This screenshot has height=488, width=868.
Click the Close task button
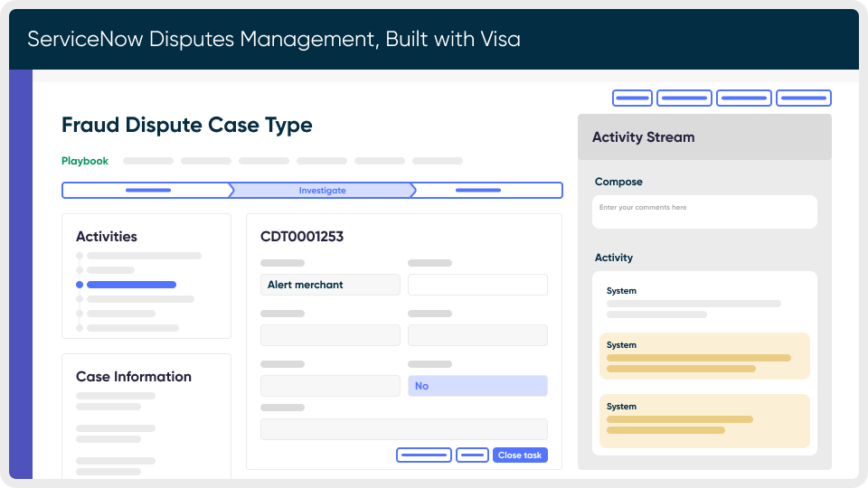(x=520, y=455)
